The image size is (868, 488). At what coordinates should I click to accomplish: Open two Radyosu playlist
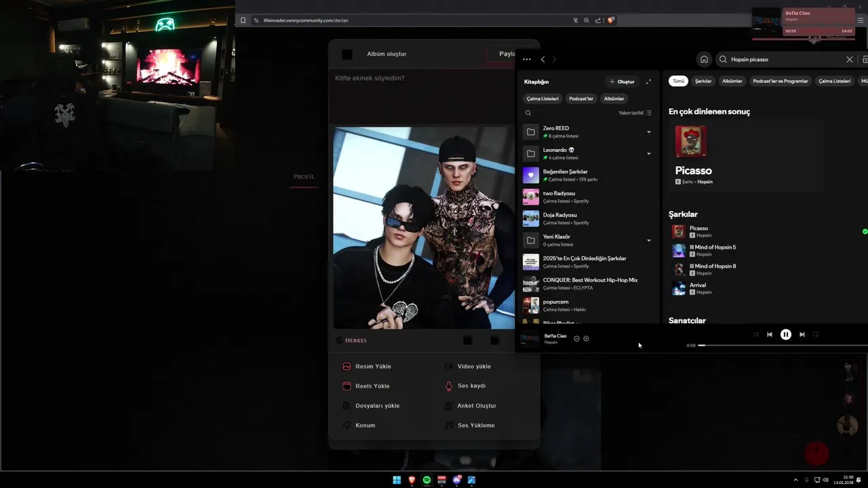[589, 197]
